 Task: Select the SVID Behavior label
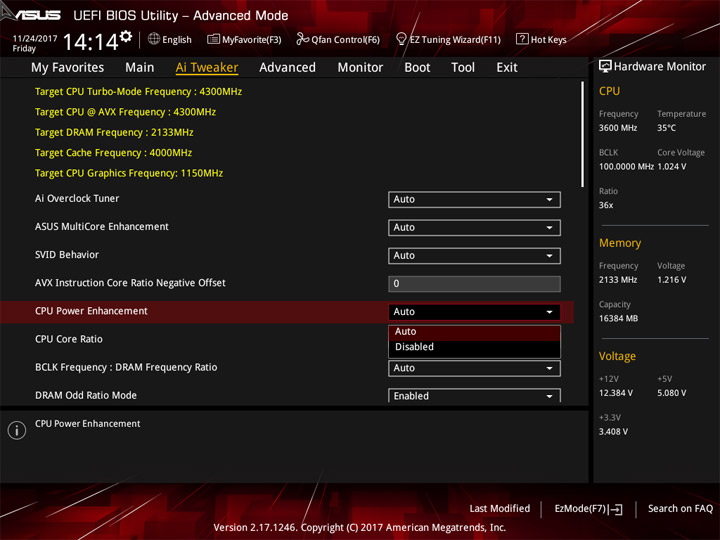[67, 255]
